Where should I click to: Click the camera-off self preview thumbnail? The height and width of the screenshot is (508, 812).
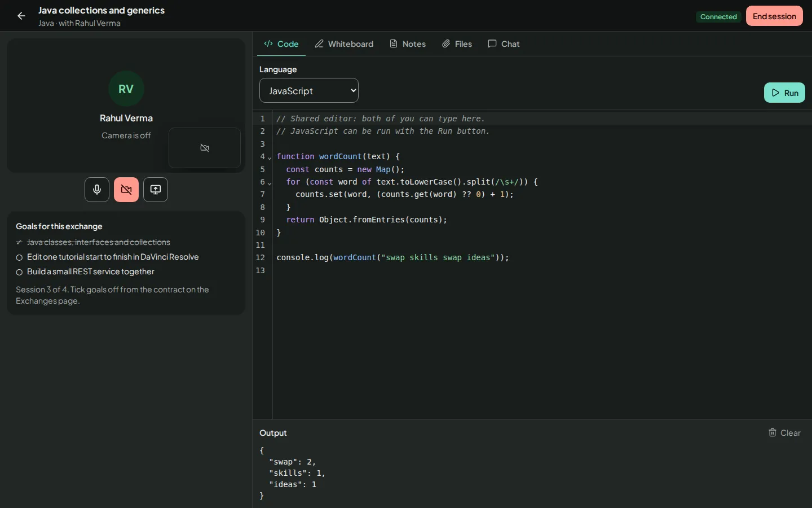point(205,148)
